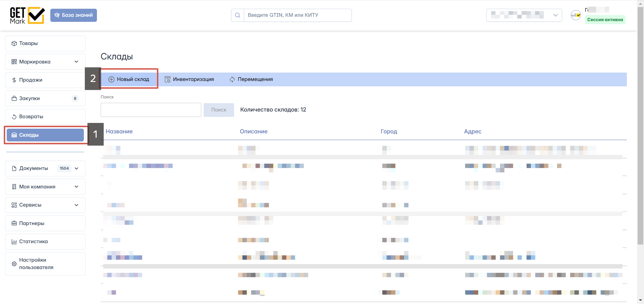Click the building icon beside Моя компания
Image resolution: width=644 pixels, height=304 pixels.
[x=14, y=187]
